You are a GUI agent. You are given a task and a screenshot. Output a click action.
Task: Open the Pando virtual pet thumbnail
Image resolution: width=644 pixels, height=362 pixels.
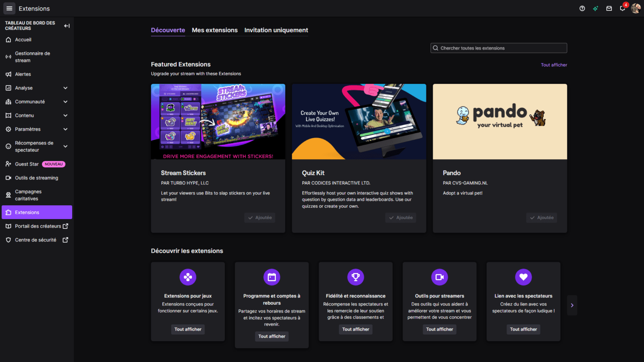tap(500, 122)
